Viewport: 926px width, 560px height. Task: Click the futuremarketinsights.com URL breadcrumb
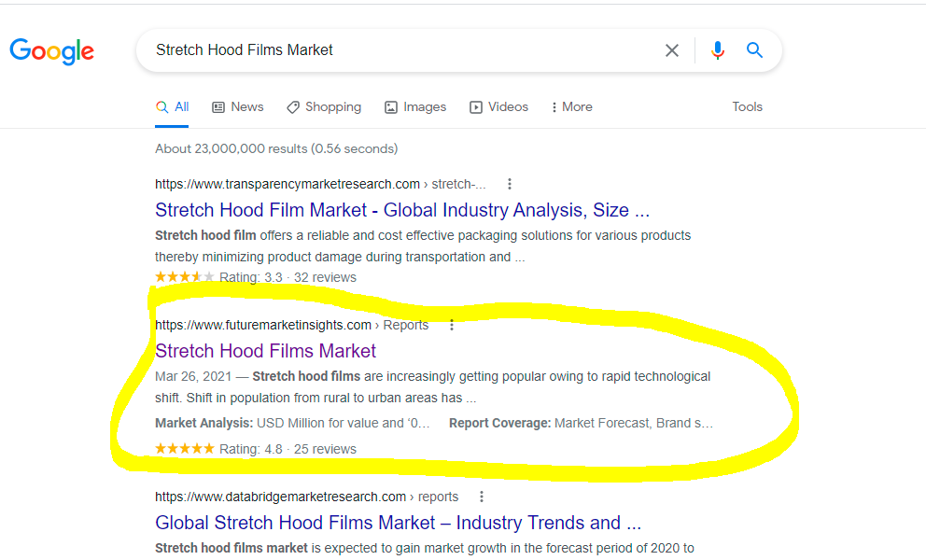point(292,325)
